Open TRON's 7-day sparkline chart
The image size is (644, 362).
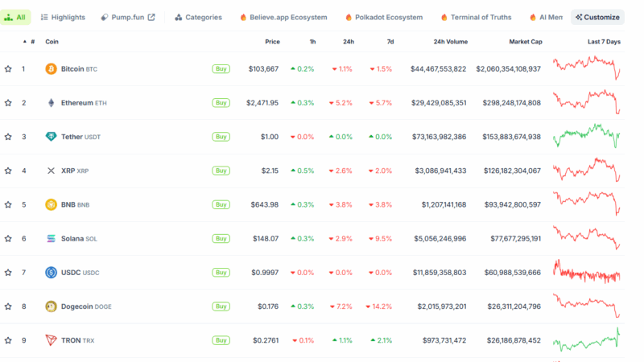(x=587, y=339)
